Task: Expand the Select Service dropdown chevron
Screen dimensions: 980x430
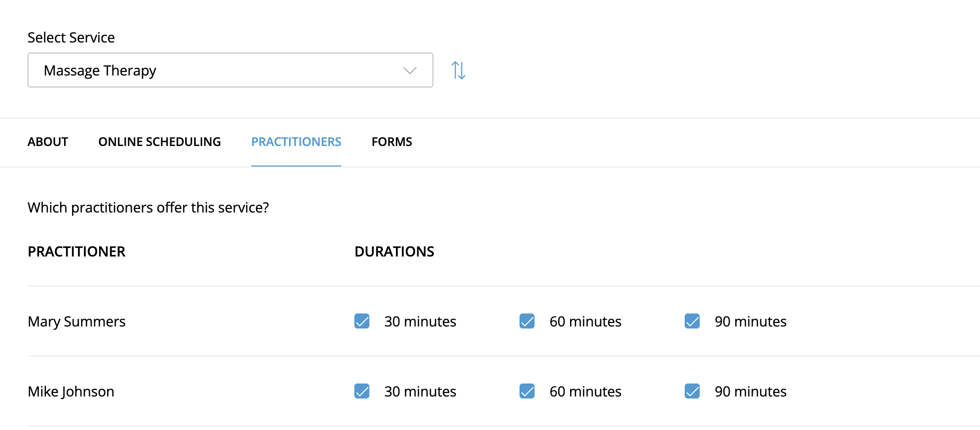Action: tap(410, 70)
